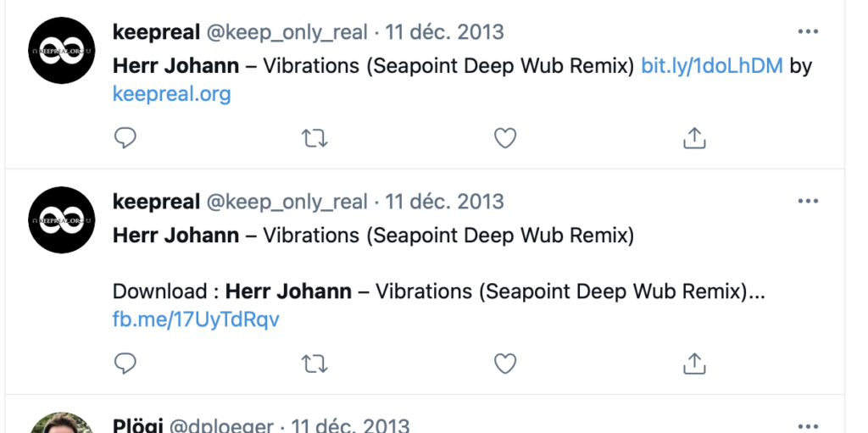Viewport: 868px width, 433px height.
Task: Click the second keepreal profile avatar
Action: [61, 220]
